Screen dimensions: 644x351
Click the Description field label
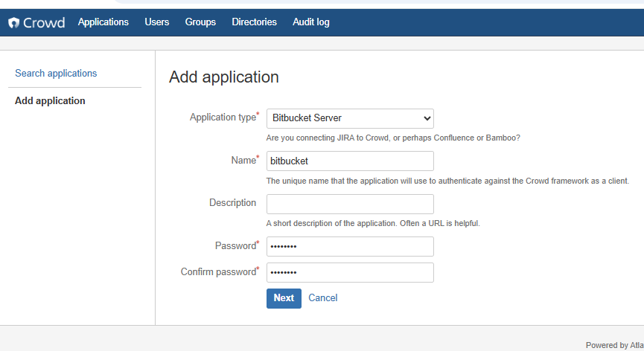(x=232, y=203)
